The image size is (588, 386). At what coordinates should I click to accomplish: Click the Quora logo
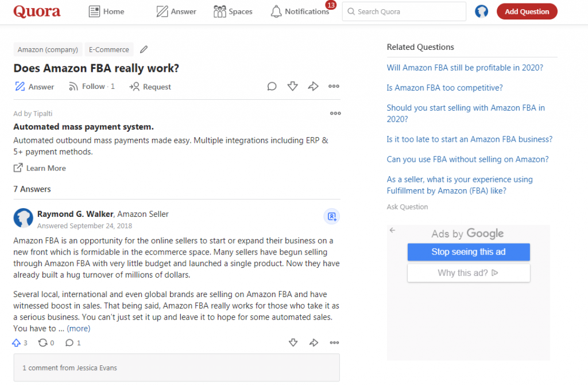click(x=37, y=11)
